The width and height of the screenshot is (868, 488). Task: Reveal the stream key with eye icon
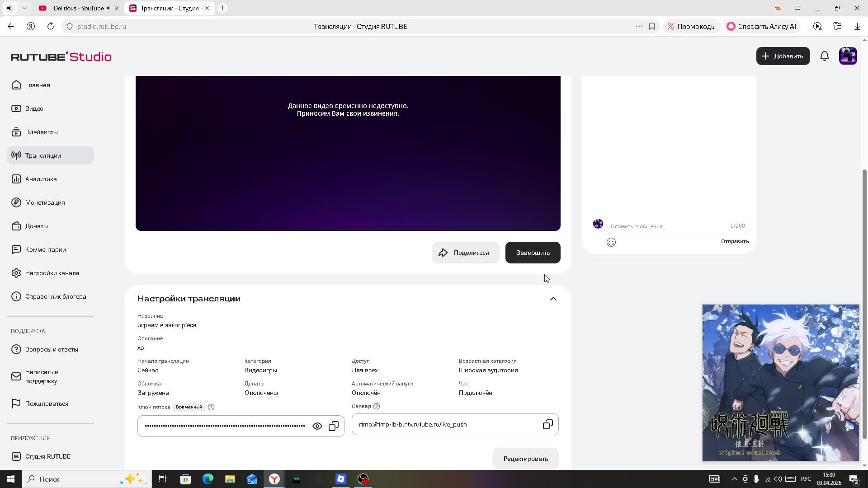pos(317,426)
